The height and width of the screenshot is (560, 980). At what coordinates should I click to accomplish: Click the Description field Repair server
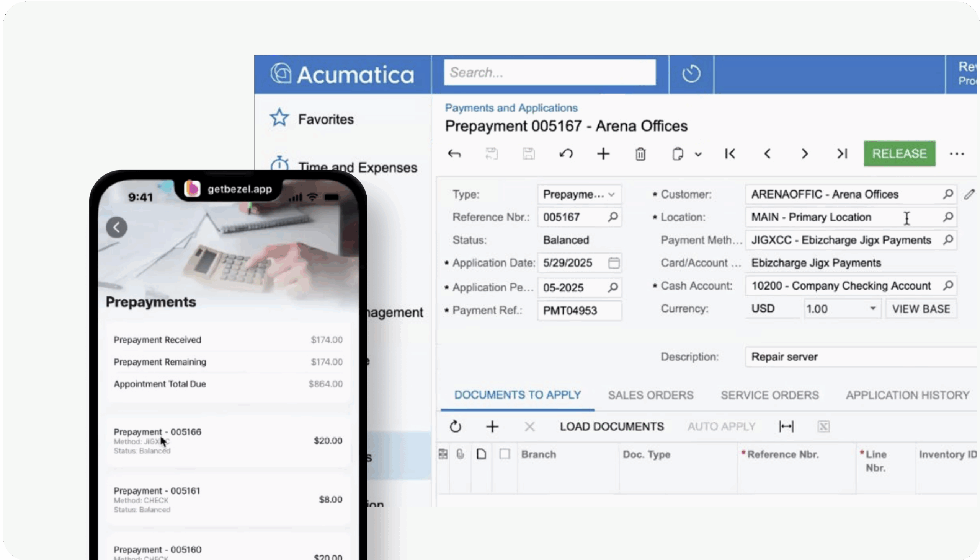tap(861, 357)
